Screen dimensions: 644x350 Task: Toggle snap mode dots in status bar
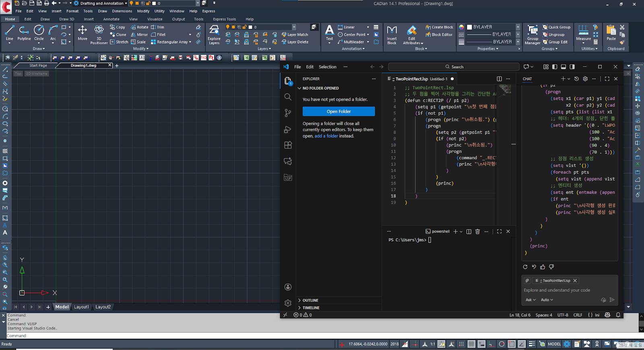click(461, 344)
